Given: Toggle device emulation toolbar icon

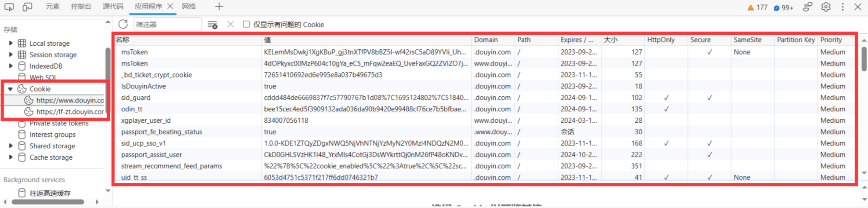Looking at the screenshot, I should [27, 7].
